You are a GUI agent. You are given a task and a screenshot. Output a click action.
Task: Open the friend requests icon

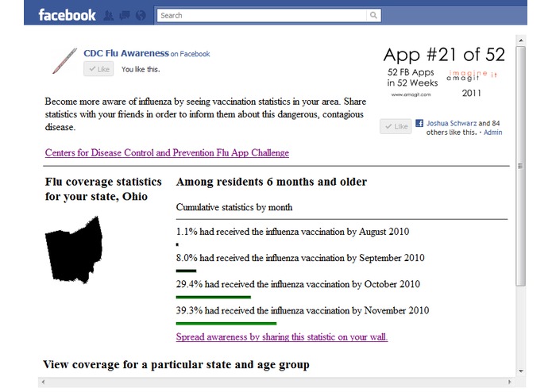[109, 15]
